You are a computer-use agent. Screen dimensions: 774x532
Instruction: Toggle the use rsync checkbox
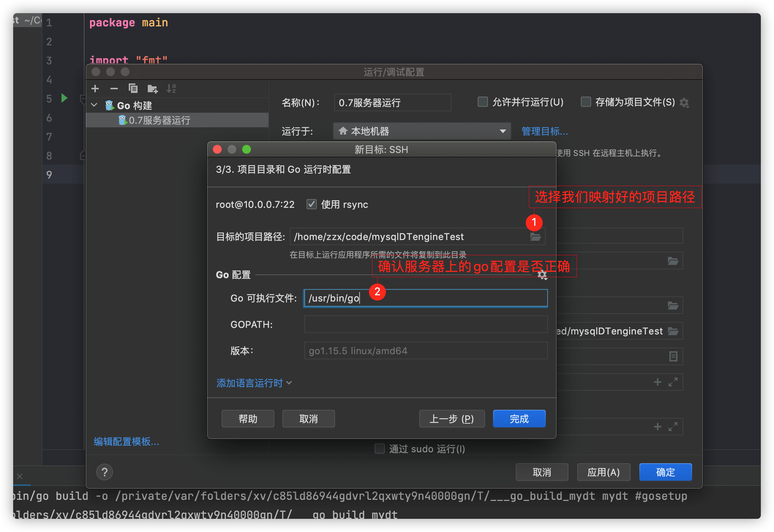point(312,204)
